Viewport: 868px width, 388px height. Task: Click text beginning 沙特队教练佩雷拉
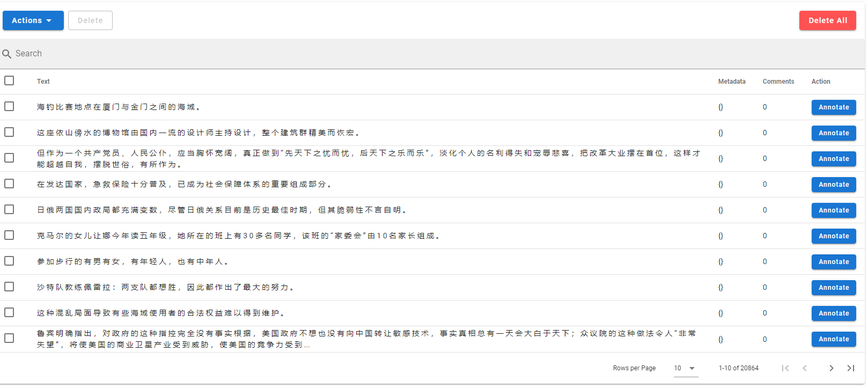click(x=166, y=288)
